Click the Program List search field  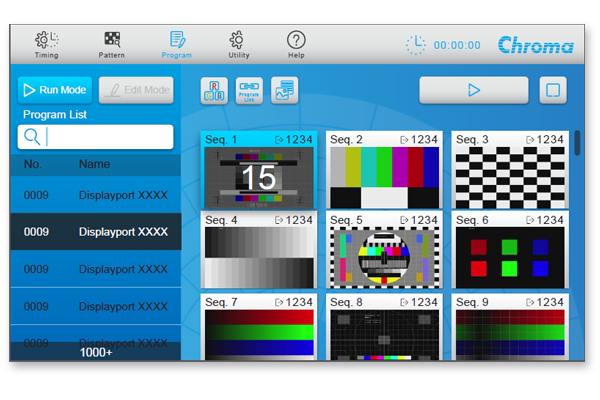point(96,137)
